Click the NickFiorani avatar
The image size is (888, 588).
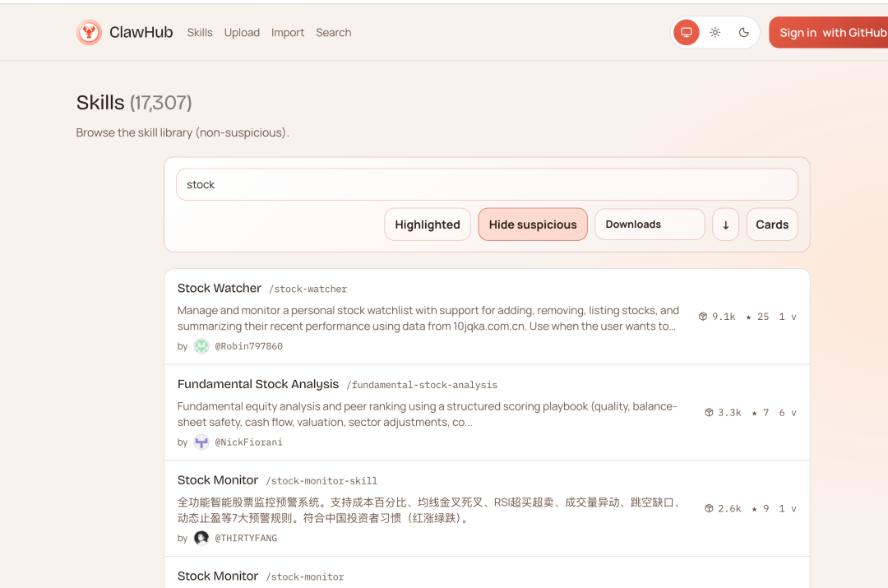[x=201, y=442]
